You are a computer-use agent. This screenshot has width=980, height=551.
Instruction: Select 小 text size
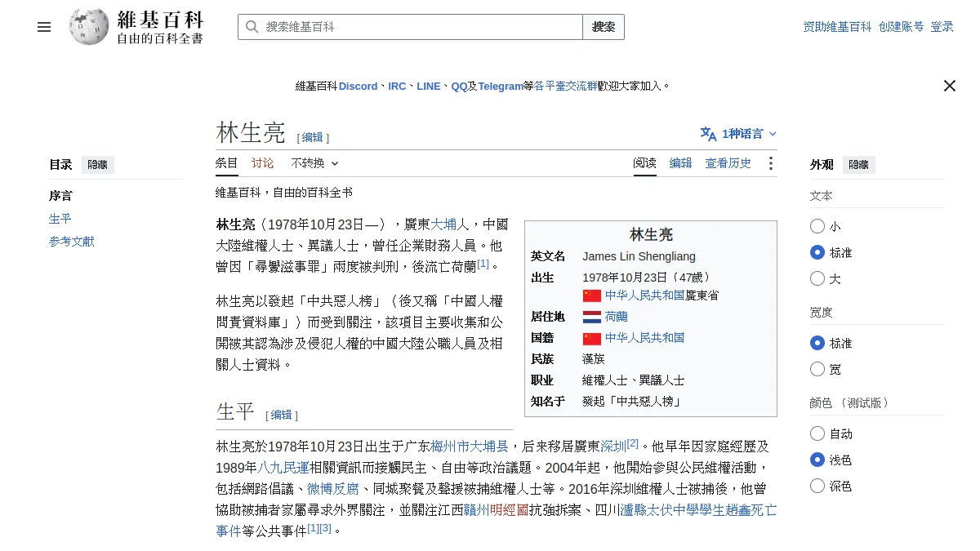[x=817, y=226]
